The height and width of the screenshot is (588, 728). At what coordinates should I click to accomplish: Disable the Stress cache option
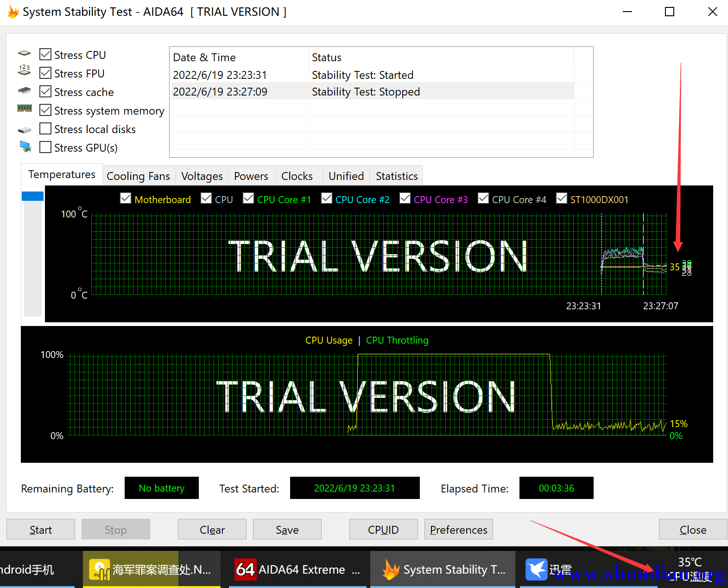point(45,91)
